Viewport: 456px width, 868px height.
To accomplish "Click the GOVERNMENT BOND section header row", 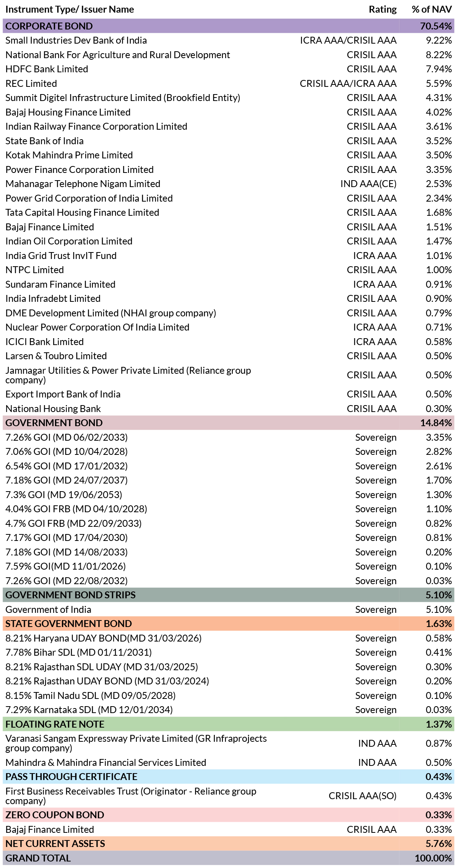I will (228, 423).
